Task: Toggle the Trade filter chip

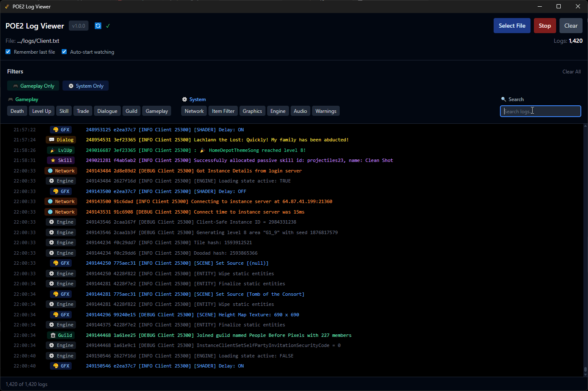Action: [x=83, y=111]
